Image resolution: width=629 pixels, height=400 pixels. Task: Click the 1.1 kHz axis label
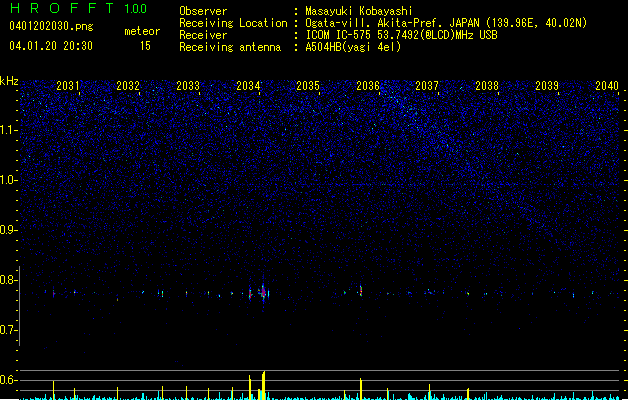click(9, 130)
